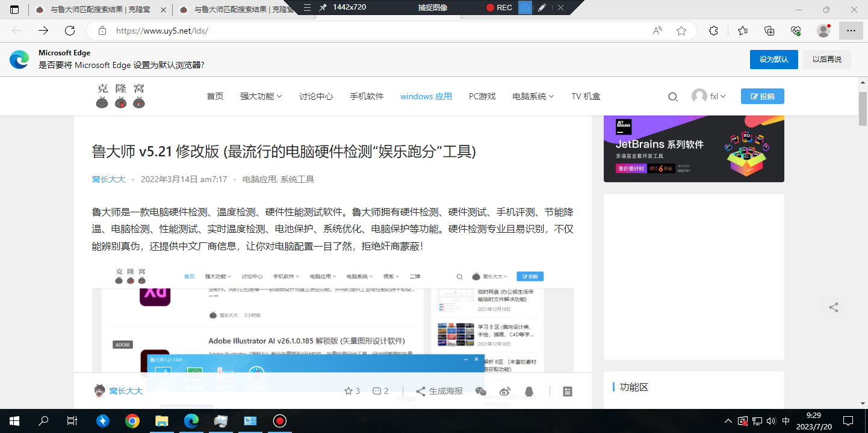
Task: Start recording with the REC button
Action: point(499,7)
